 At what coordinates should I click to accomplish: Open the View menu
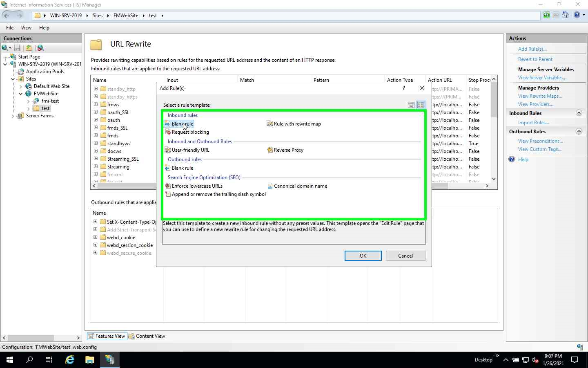[26, 27]
